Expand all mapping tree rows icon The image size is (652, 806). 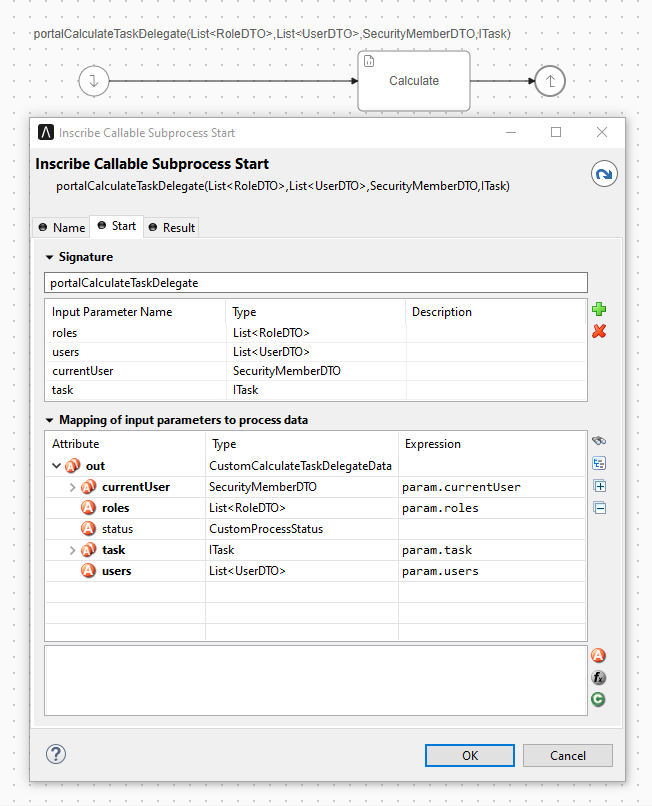[599, 486]
